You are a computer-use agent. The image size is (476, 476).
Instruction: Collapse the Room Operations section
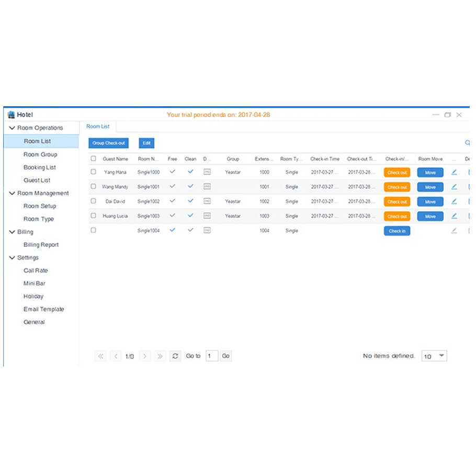coord(12,128)
